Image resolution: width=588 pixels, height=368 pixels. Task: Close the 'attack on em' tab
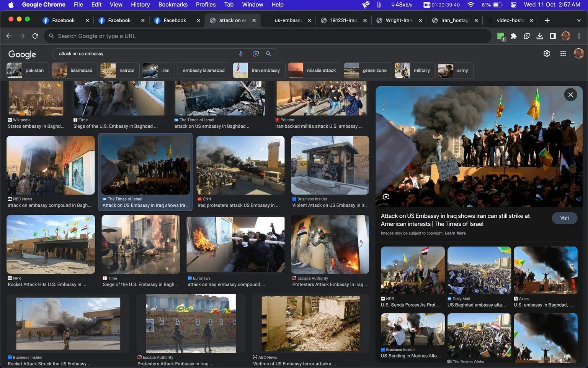(x=254, y=20)
